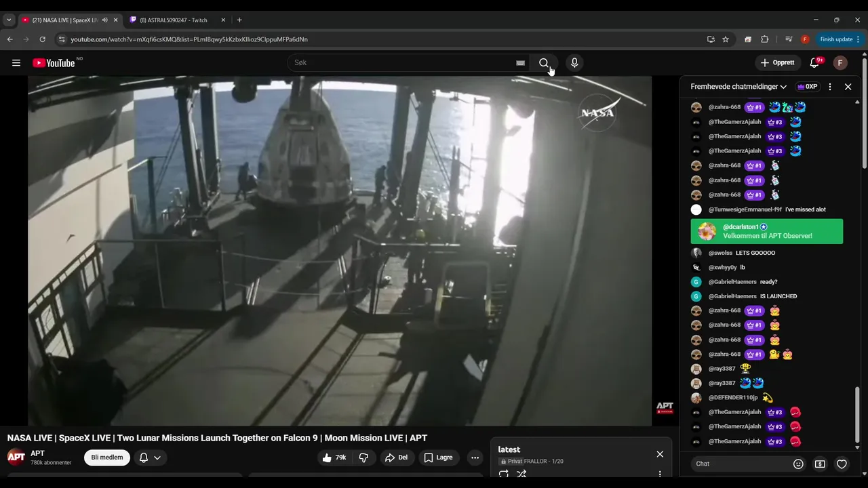Click @TumwesigeEmmanuel-f9f username in chat
868x488 pixels.
pos(745,209)
